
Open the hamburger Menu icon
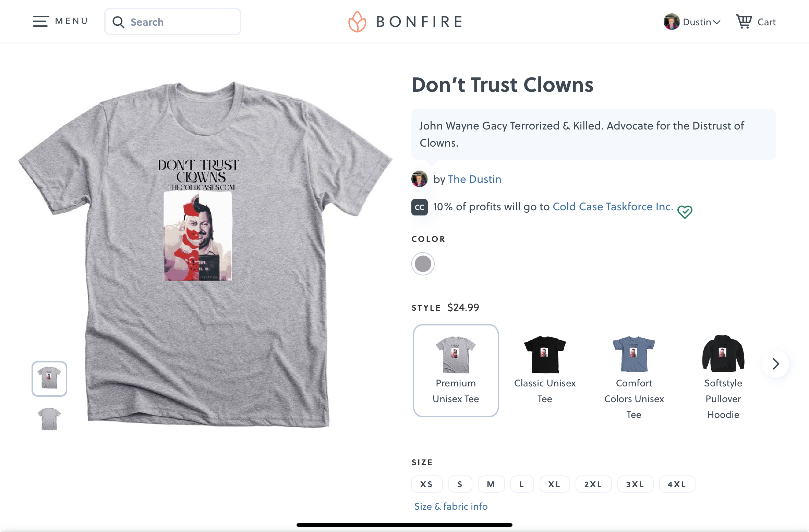coord(40,21)
